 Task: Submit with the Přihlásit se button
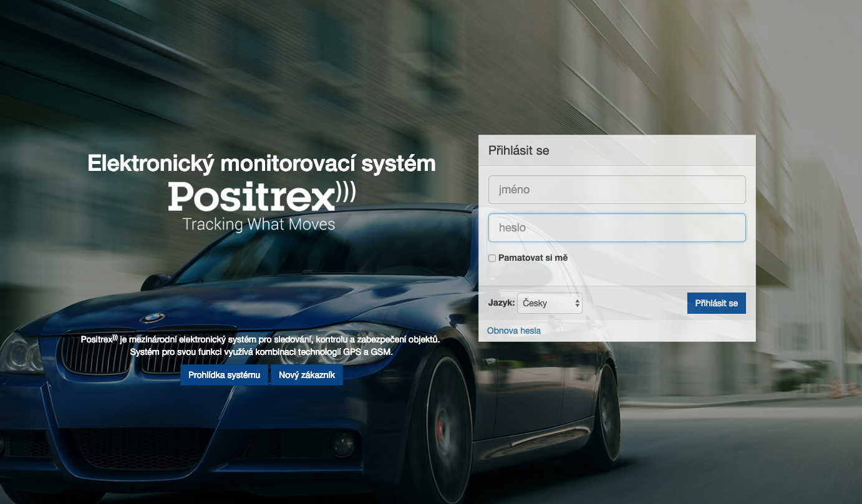[x=717, y=303]
